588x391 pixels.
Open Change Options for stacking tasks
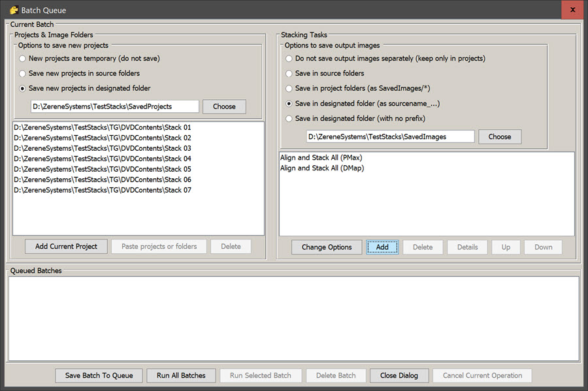coord(327,247)
